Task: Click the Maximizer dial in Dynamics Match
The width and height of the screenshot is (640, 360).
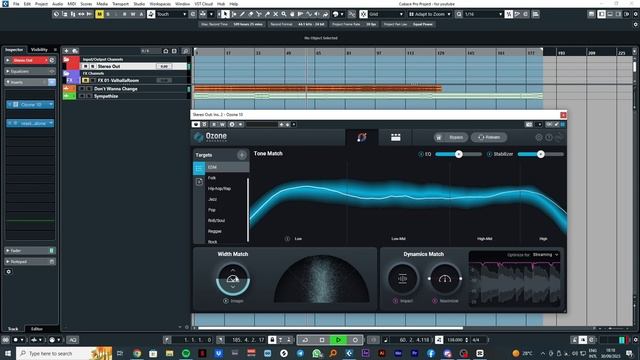Action: pyautogui.click(x=445, y=279)
